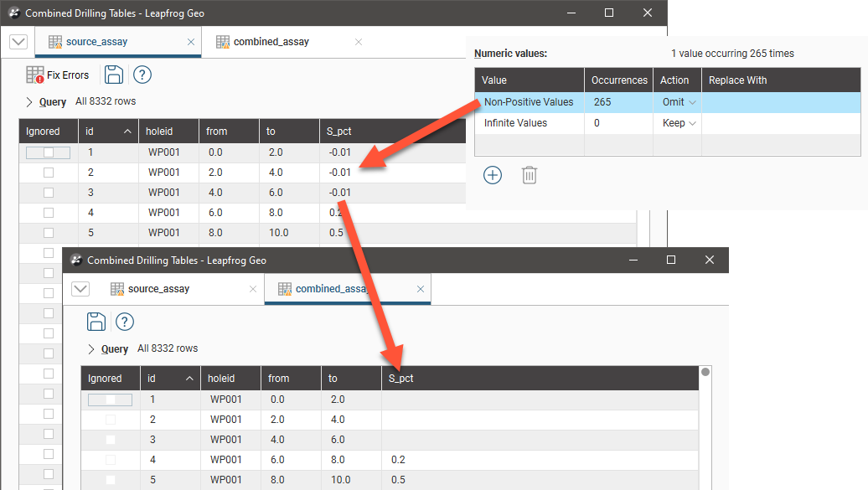Image resolution: width=868 pixels, height=490 pixels.
Task: Save table icon in back window
Action: [x=114, y=75]
